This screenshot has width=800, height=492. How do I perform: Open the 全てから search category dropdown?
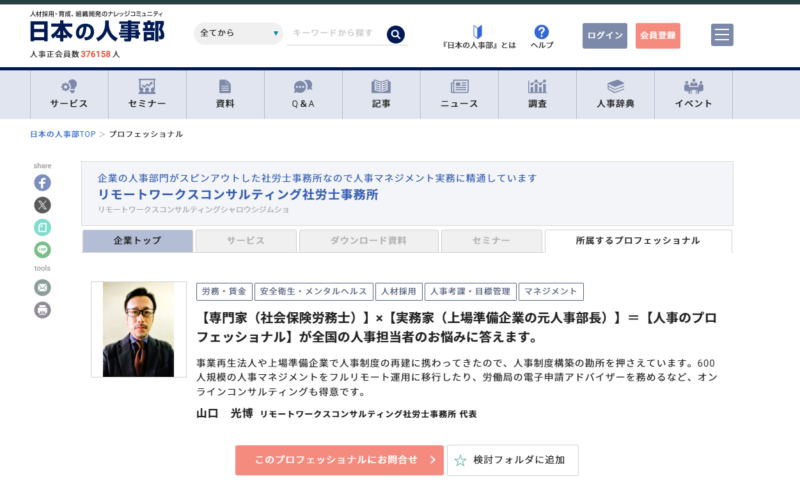pos(238,33)
